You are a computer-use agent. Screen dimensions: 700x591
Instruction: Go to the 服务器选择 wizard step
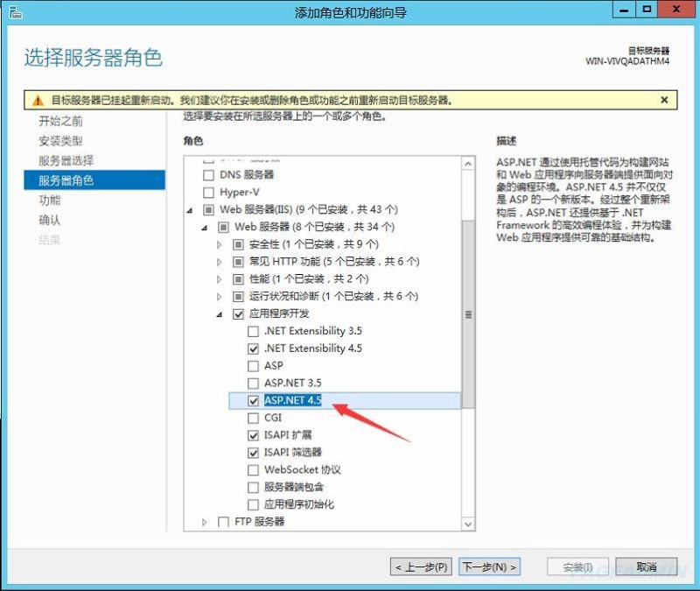click(x=66, y=161)
